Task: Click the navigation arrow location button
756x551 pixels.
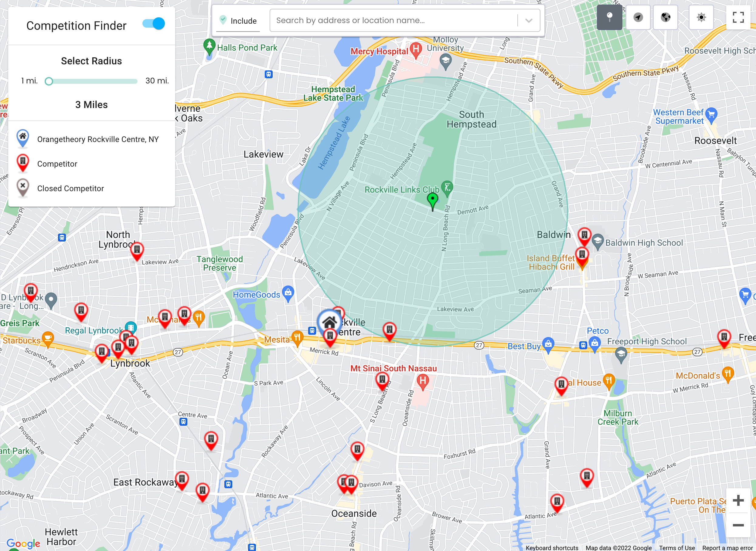Action: point(638,17)
